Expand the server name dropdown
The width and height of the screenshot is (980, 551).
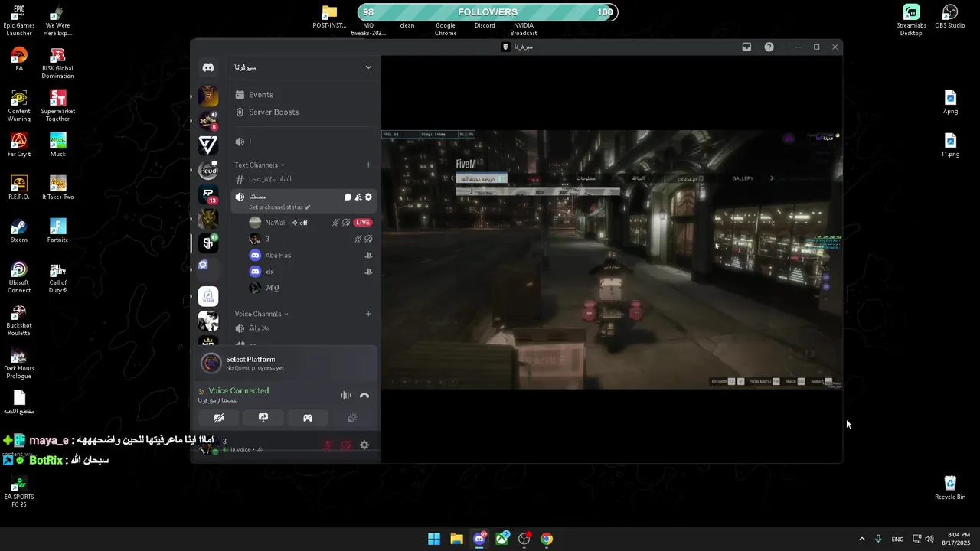click(368, 67)
